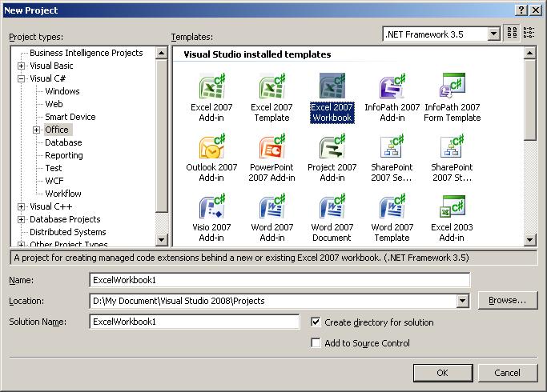Open the Location path dropdown

463,301
